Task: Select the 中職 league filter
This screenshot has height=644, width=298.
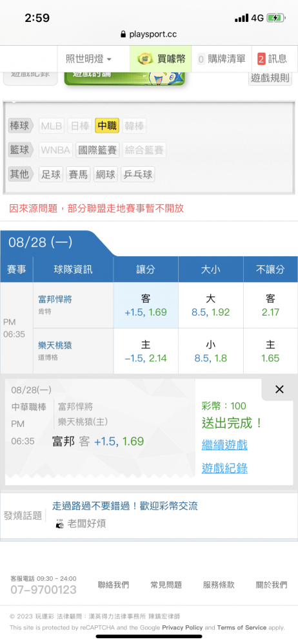Action: coord(107,126)
